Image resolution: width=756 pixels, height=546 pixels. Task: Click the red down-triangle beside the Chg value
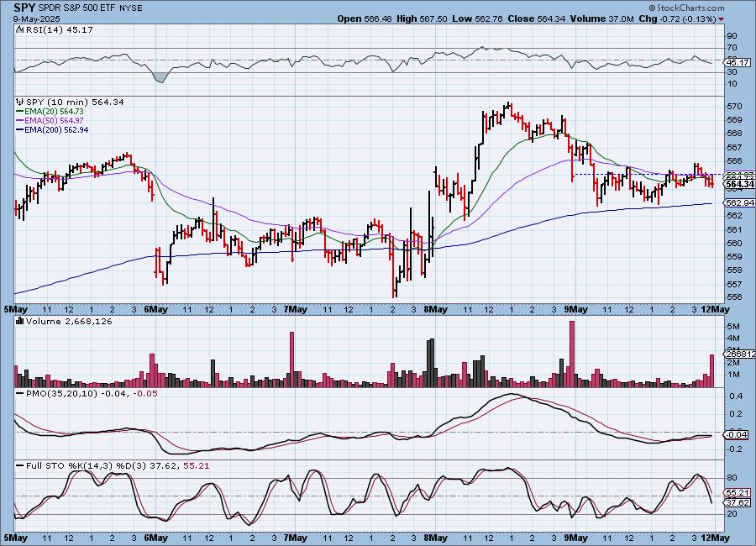(722, 19)
